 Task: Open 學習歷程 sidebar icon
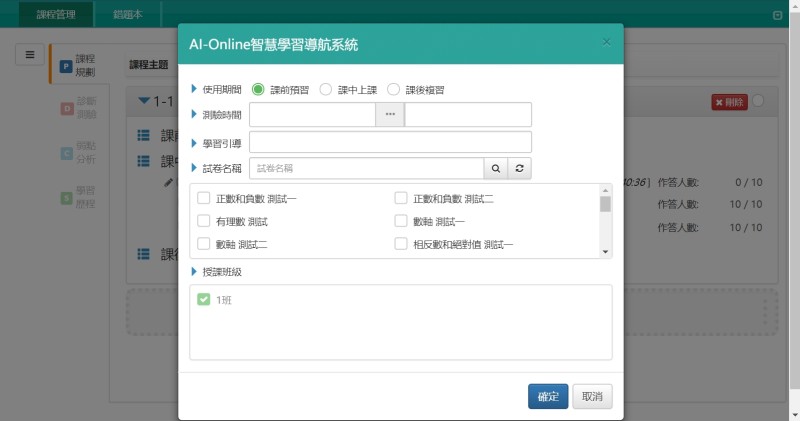pos(66,197)
